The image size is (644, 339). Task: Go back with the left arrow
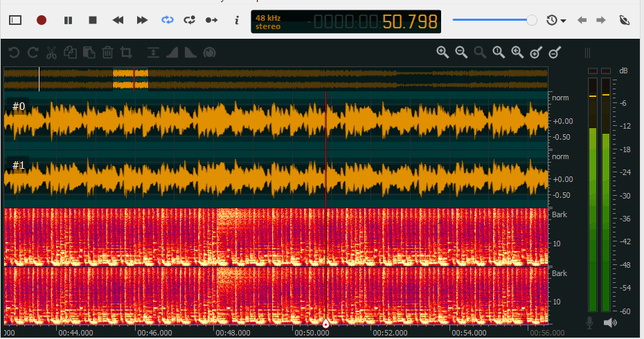point(582,20)
